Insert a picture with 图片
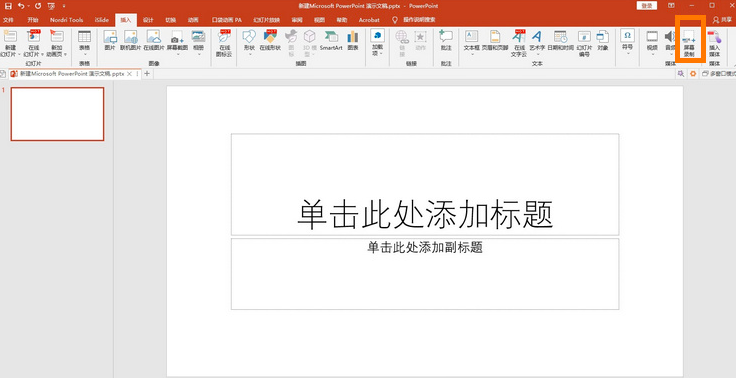This screenshot has height=378, width=736. 110,41
